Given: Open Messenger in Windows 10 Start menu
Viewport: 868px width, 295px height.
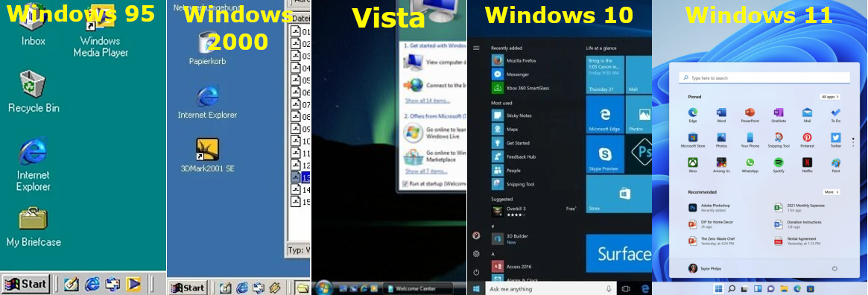Looking at the screenshot, I should 510,74.
